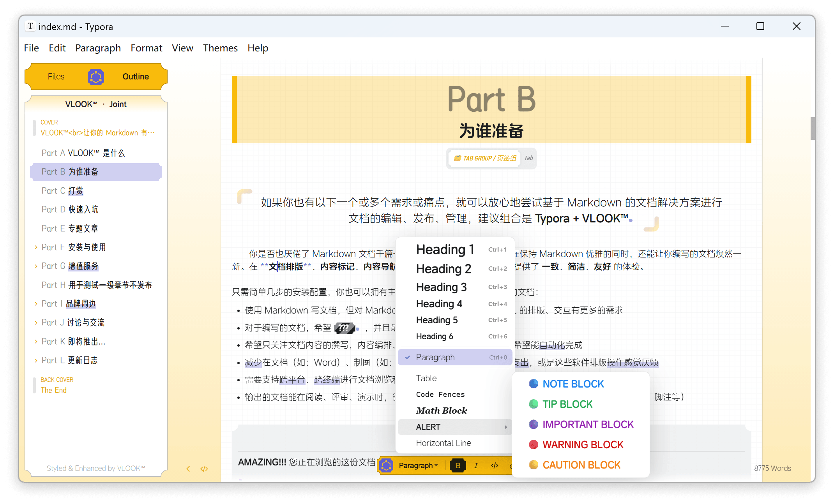Click the Typora T icon in the title bar
The image size is (834, 504).
[x=30, y=26]
